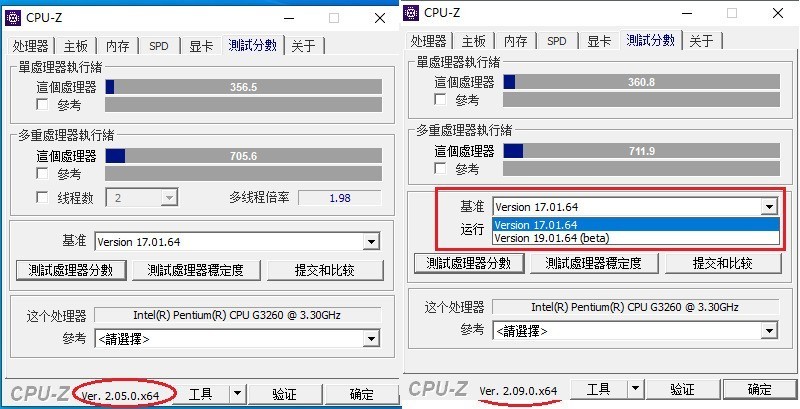Image resolution: width=800 pixels, height=409 pixels.
Task: Collapse the 基准 dropdown arrow in the right window
Action: 768,207
